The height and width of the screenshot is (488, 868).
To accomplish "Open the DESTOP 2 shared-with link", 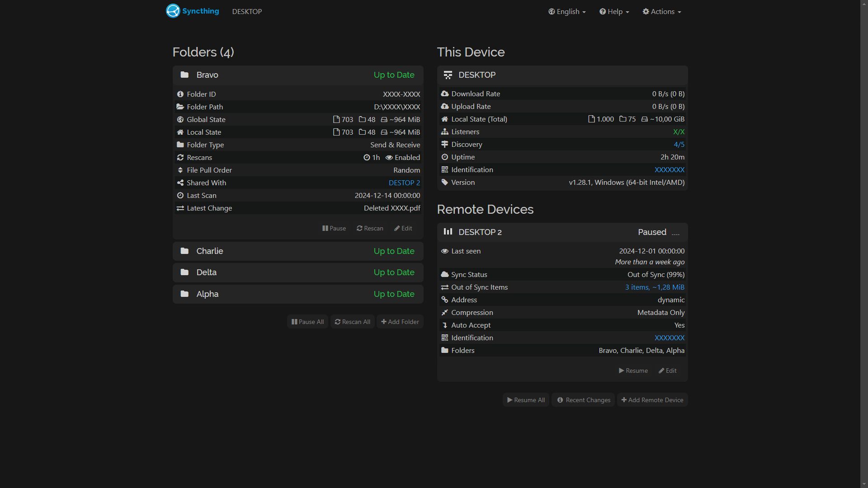I will [404, 183].
